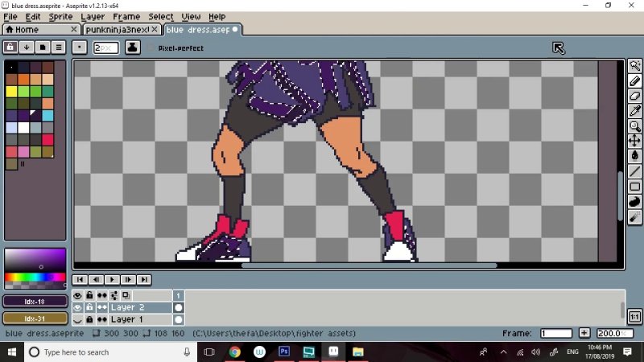Toggle visibility of all layers in header
This screenshot has height=362, width=644.
click(x=77, y=295)
